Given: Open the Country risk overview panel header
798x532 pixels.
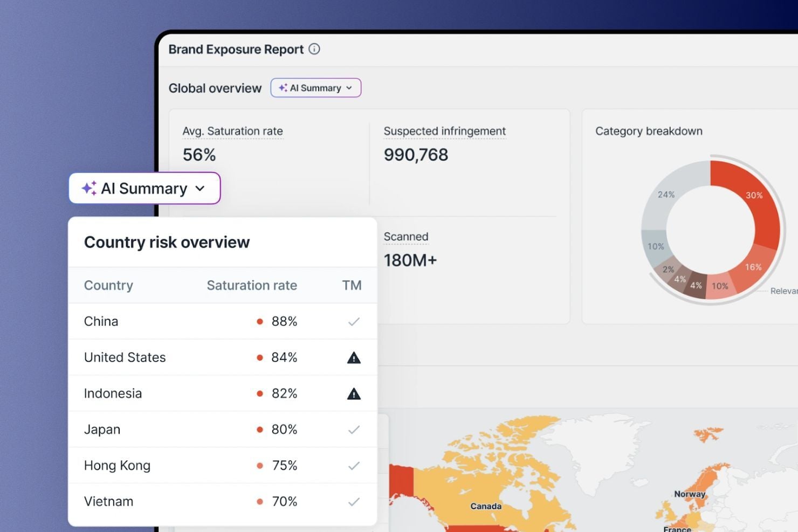Looking at the screenshot, I should (167, 242).
